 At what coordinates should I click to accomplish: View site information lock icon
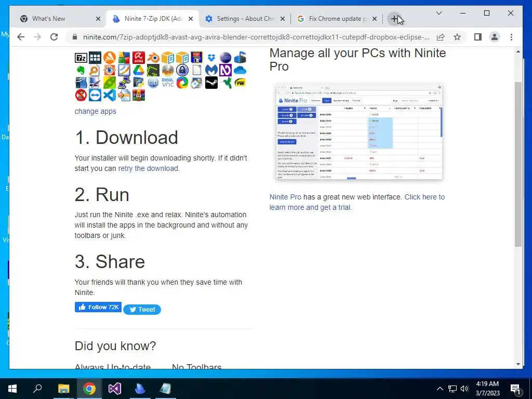[75, 37]
